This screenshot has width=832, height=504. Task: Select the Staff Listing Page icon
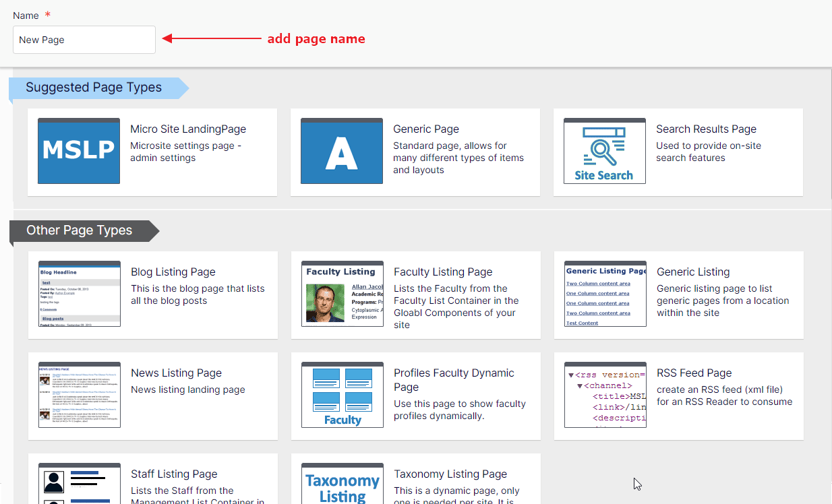tap(79, 484)
